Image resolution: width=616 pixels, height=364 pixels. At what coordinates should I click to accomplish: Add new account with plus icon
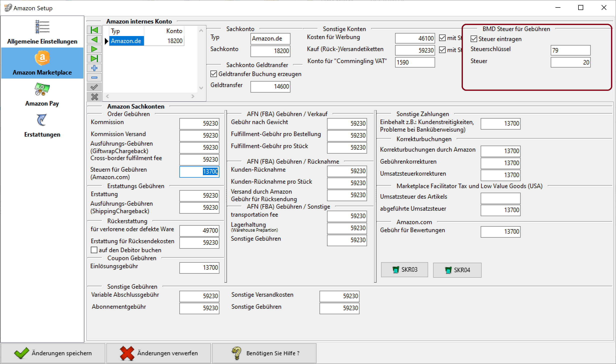(x=94, y=68)
